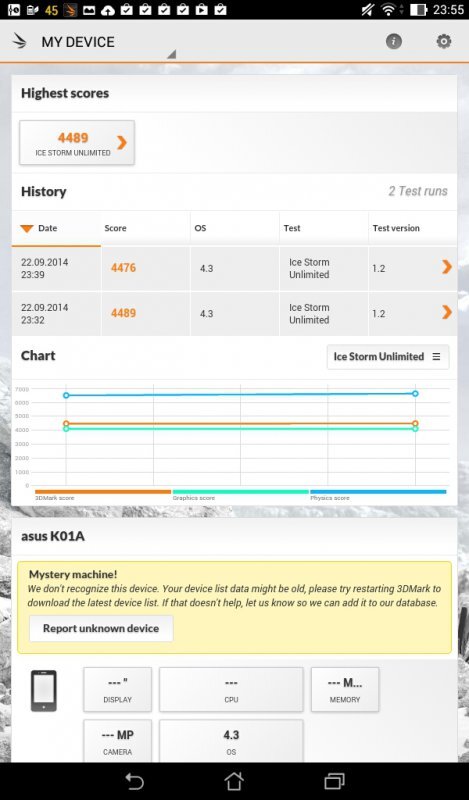Tap the cloud upload notification icon
Image resolution: width=469 pixels, height=800 pixels.
tap(108, 10)
